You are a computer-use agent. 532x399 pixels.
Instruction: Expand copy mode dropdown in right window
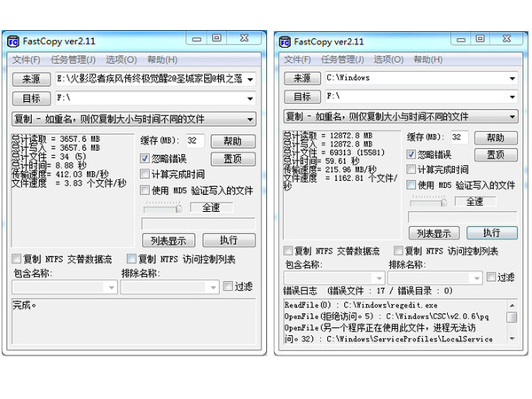click(x=512, y=117)
